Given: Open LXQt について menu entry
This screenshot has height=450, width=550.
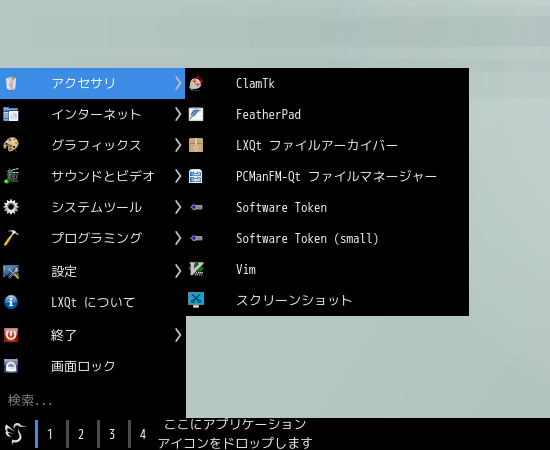Looking at the screenshot, I should pos(92,302).
